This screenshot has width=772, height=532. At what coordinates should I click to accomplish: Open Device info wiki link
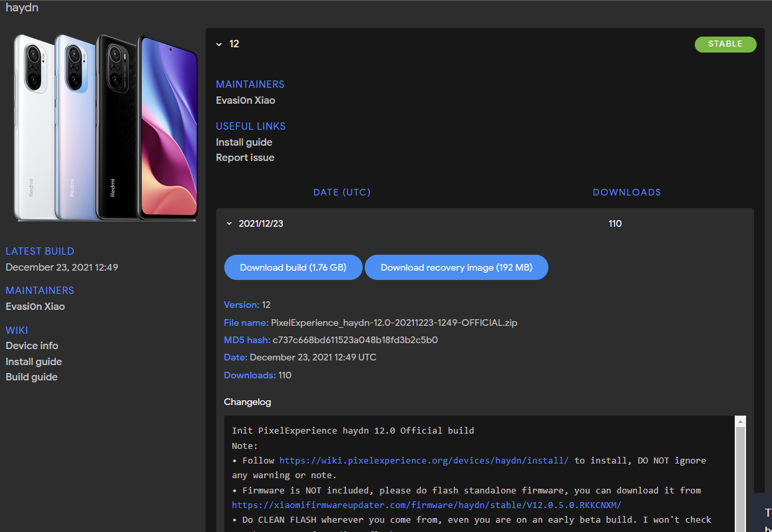(31, 346)
